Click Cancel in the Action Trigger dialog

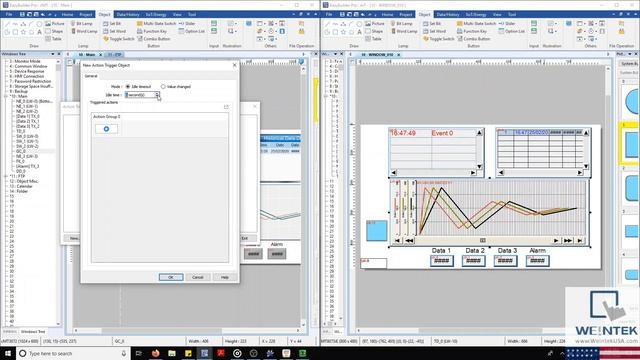pyautogui.click(x=198, y=277)
